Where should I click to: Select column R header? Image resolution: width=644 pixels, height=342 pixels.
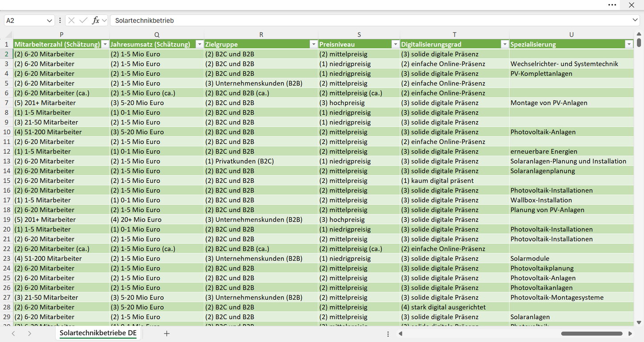[261, 34]
